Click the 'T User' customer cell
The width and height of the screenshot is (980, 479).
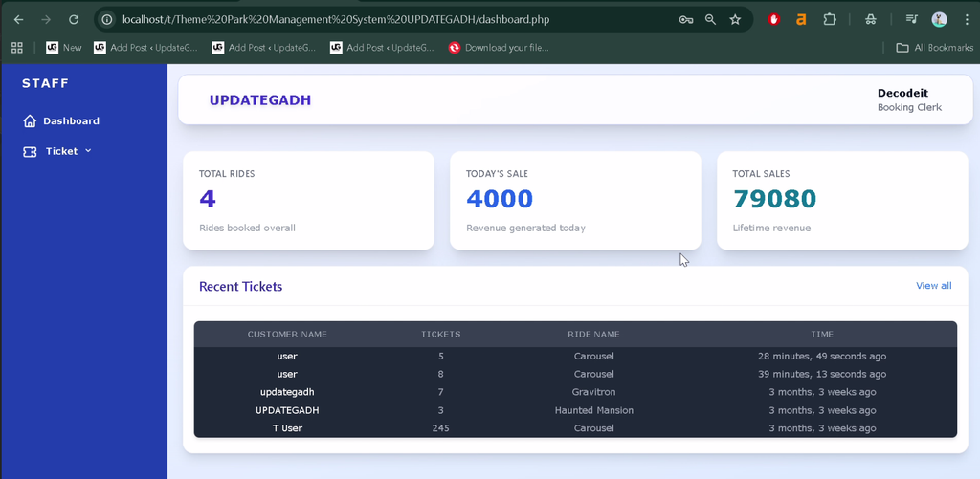(x=287, y=428)
